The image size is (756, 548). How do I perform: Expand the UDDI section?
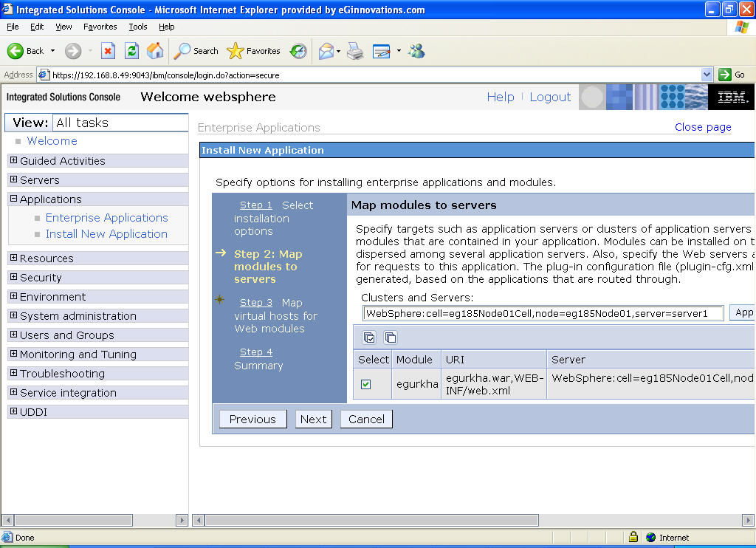[13, 411]
